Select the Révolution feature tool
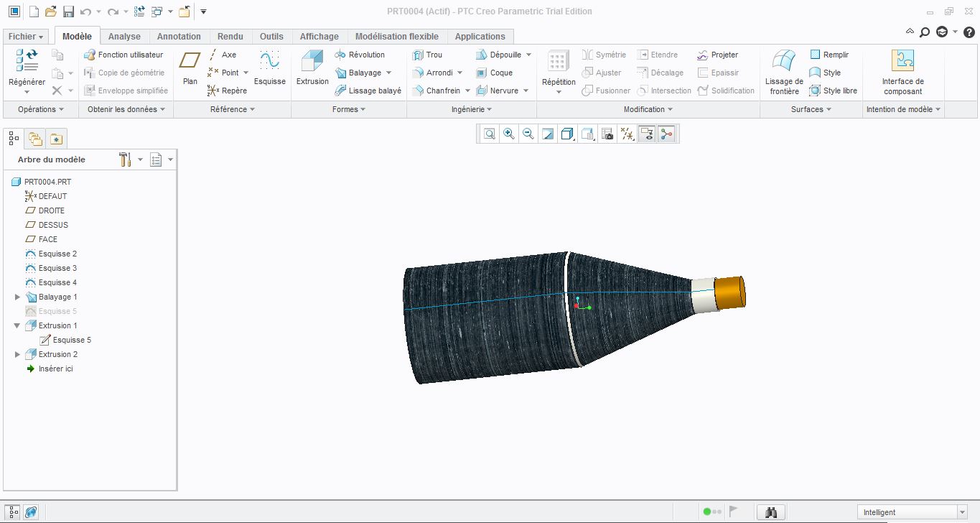This screenshot has width=980, height=523. click(360, 55)
